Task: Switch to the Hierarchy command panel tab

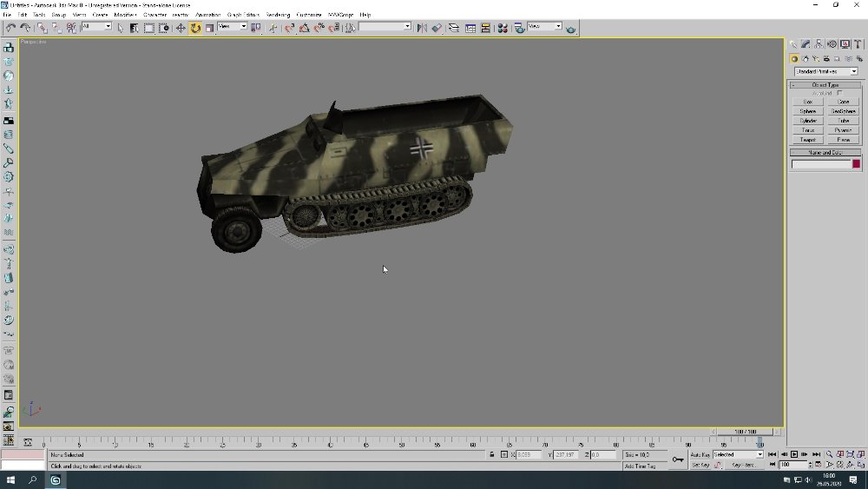Action: (819, 44)
